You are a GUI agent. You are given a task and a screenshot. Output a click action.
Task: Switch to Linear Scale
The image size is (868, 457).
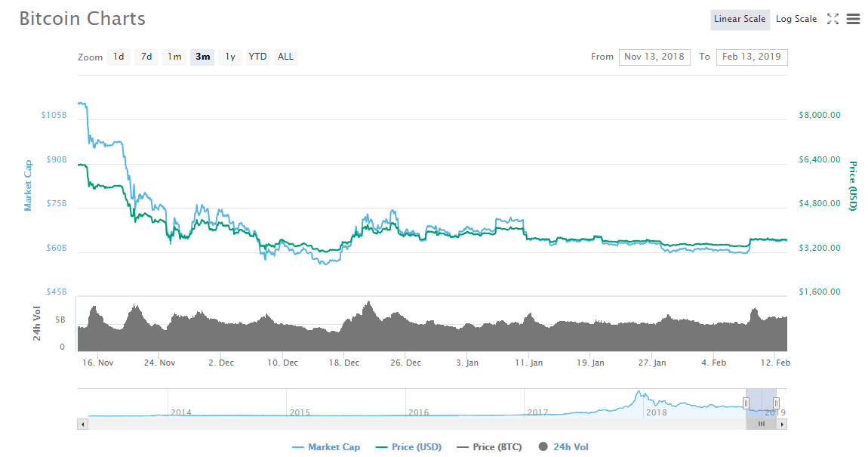(x=740, y=19)
